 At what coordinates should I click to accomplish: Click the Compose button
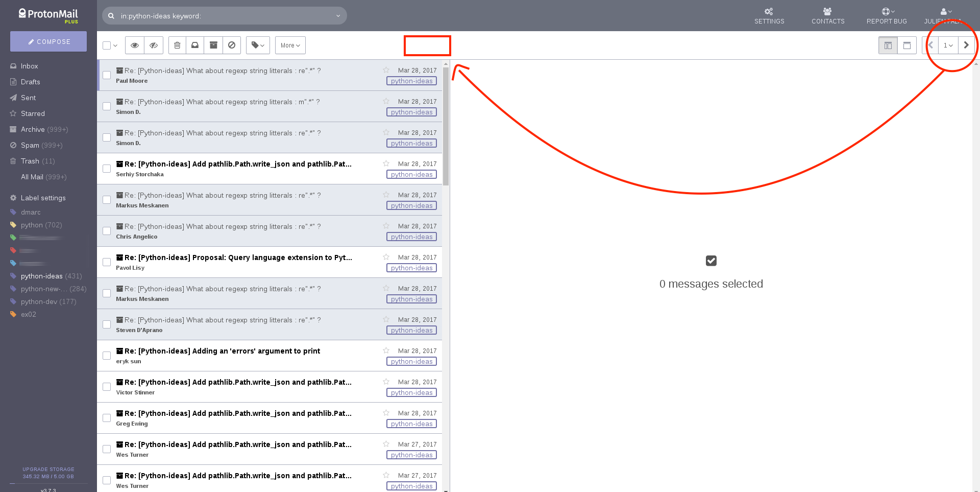[48, 41]
